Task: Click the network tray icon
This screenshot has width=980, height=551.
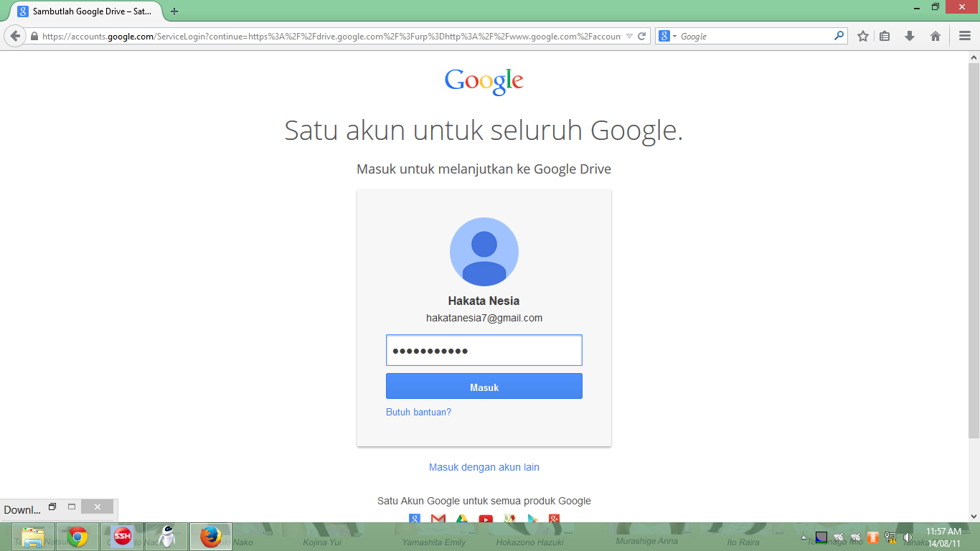Action: click(890, 537)
